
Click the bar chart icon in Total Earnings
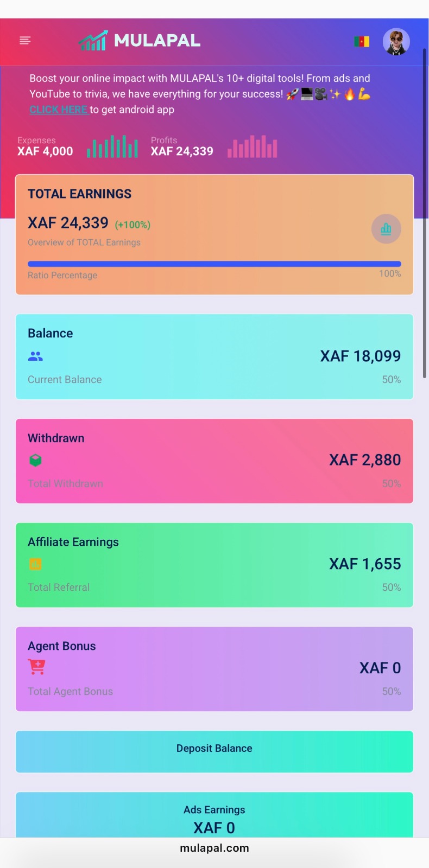(386, 229)
